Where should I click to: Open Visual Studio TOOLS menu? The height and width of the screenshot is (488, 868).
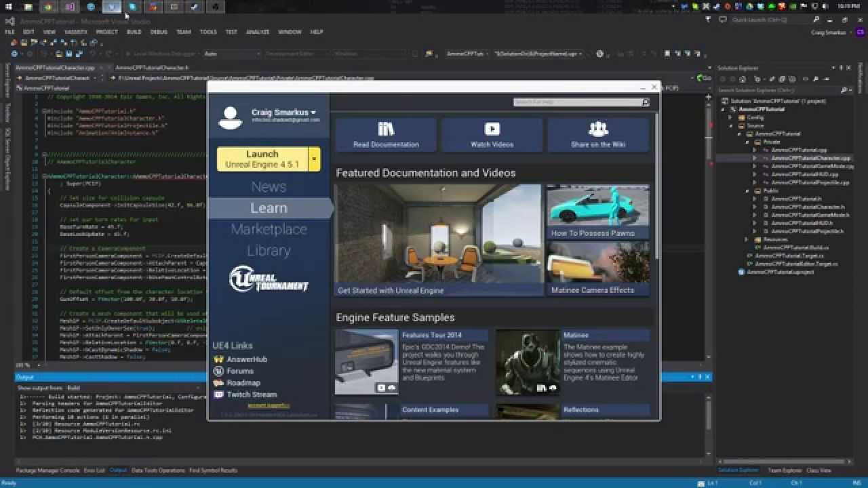pyautogui.click(x=208, y=32)
